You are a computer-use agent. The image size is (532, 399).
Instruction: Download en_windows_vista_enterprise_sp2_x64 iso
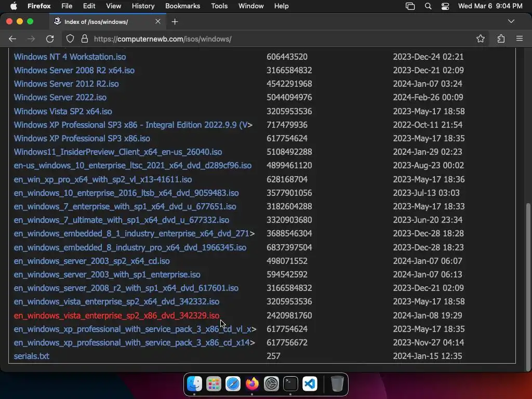116,302
